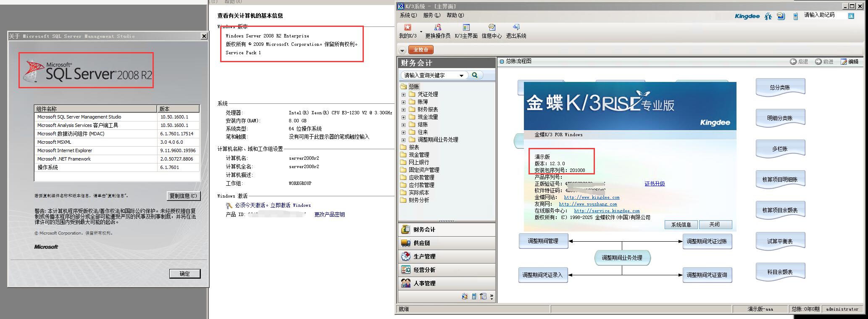Click the 更改产品密钥 link
The height and width of the screenshot is (319, 868).
click(x=329, y=214)
